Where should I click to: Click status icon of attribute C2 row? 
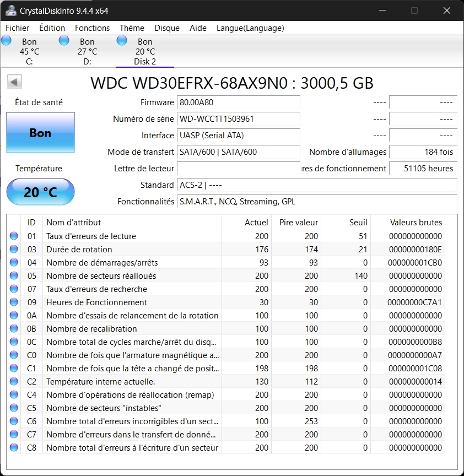pos(14,382)
